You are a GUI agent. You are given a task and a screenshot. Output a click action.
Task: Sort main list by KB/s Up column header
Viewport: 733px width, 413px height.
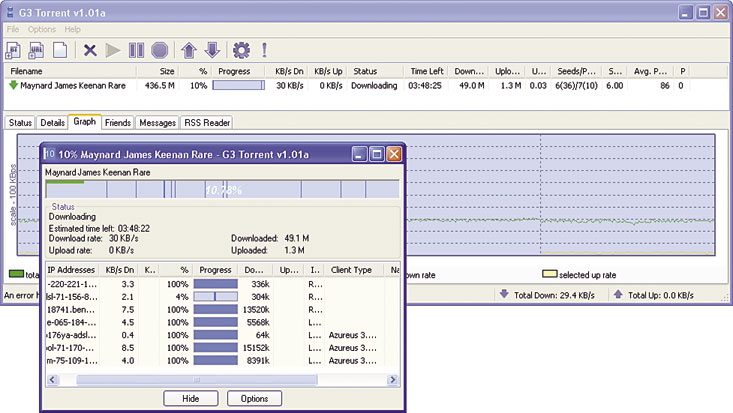327,71
